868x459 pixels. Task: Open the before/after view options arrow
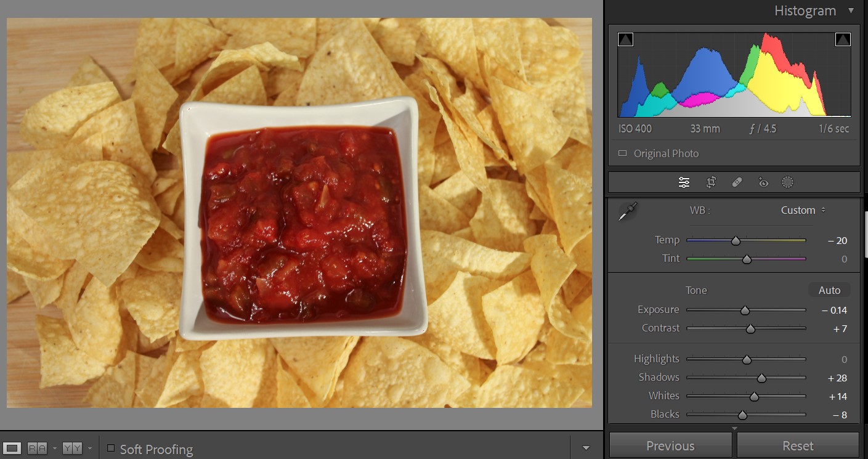(90, 449)
